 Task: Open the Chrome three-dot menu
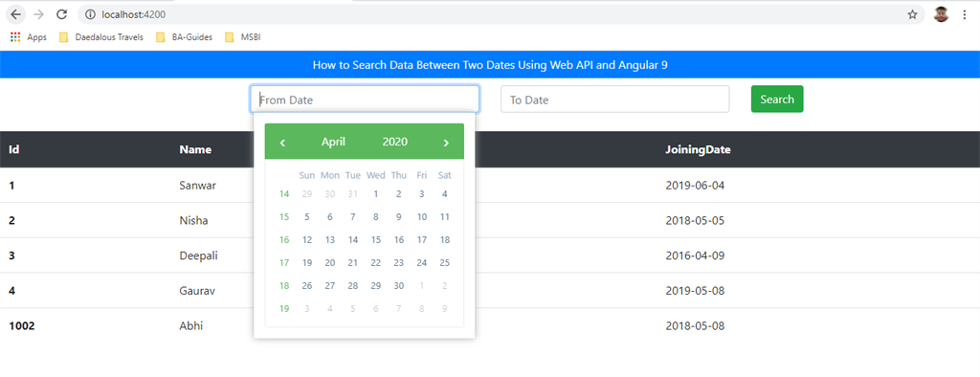tap(965, 14)
